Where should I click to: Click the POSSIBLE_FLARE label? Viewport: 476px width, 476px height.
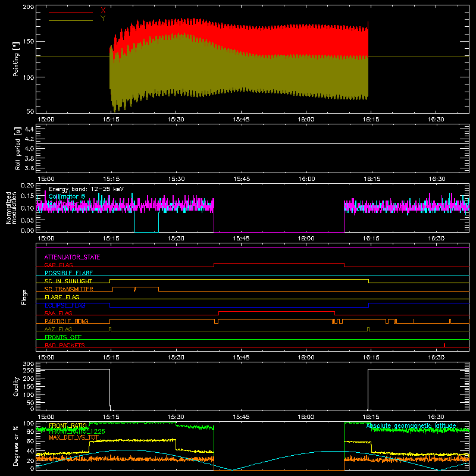[68, 273]
